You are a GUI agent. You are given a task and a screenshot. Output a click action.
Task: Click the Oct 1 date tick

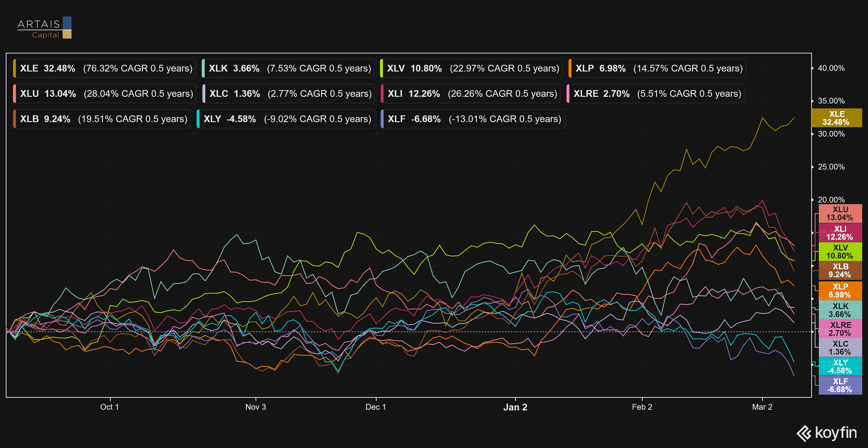[109, 407]
